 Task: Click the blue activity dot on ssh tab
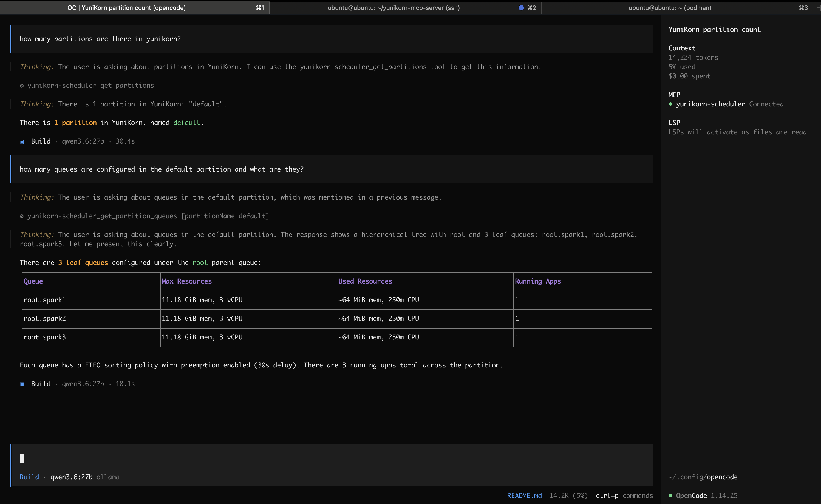(521, 8)
